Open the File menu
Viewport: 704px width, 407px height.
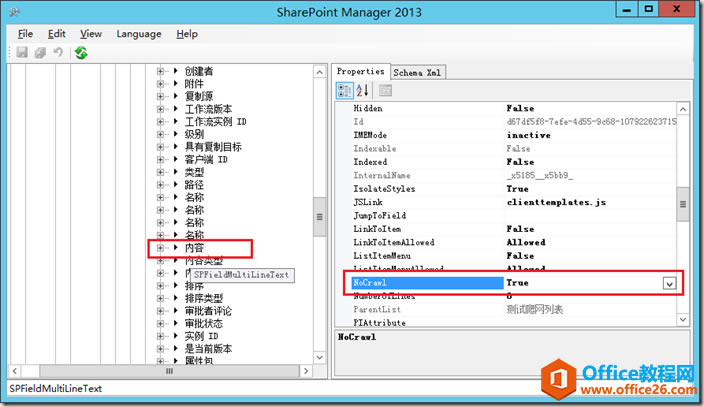coord(25,34)
